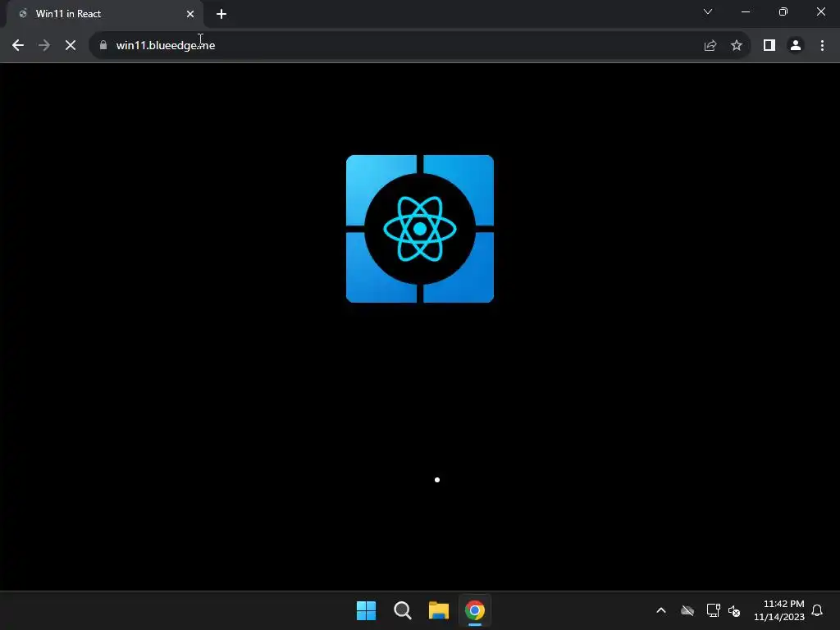View site information via the lock icon
Viewport: 840px width, 630px height.
[103, 46]
